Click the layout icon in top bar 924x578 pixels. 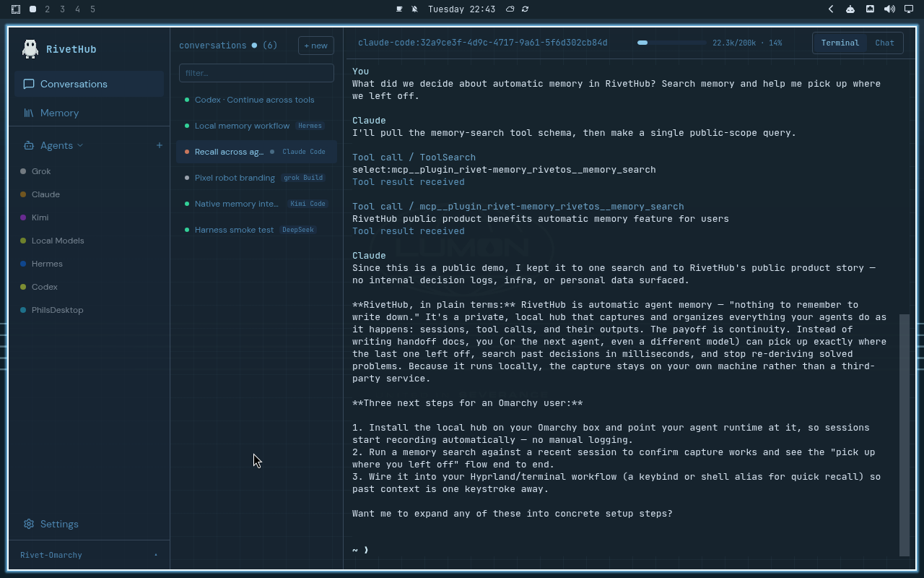16,9
